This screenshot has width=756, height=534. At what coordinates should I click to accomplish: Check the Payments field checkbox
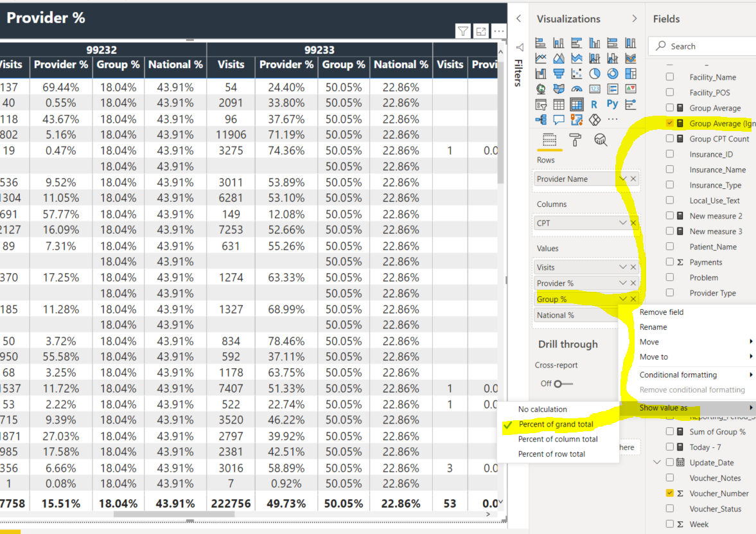(670, 262)
